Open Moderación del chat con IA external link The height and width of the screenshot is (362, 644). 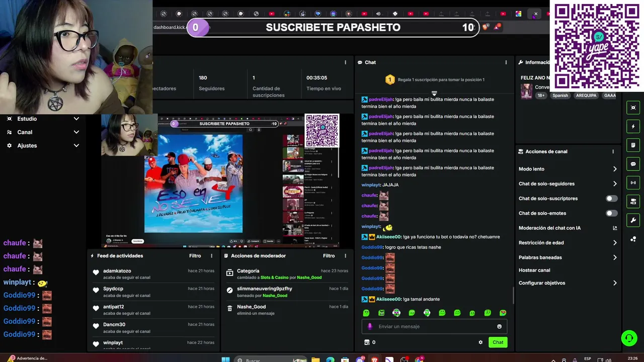pyautogui.click(x=615, y=228)
